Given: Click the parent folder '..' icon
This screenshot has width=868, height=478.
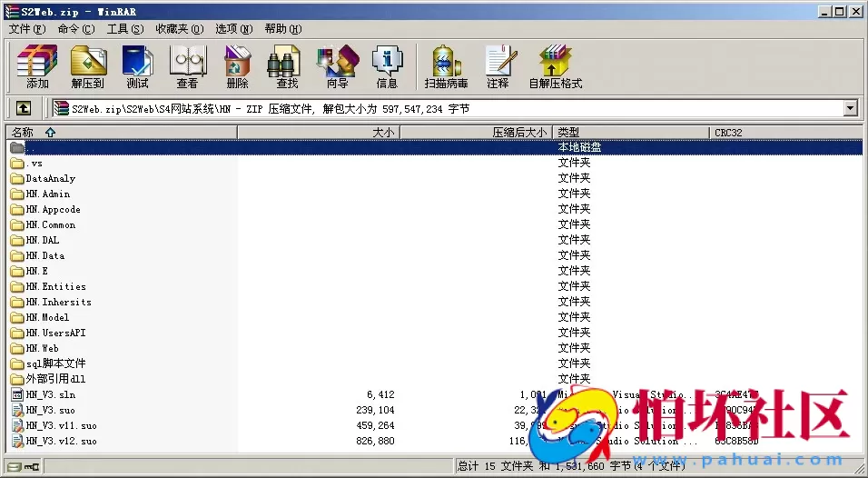Looking at the screenshot, I should (x=17, y=147).
